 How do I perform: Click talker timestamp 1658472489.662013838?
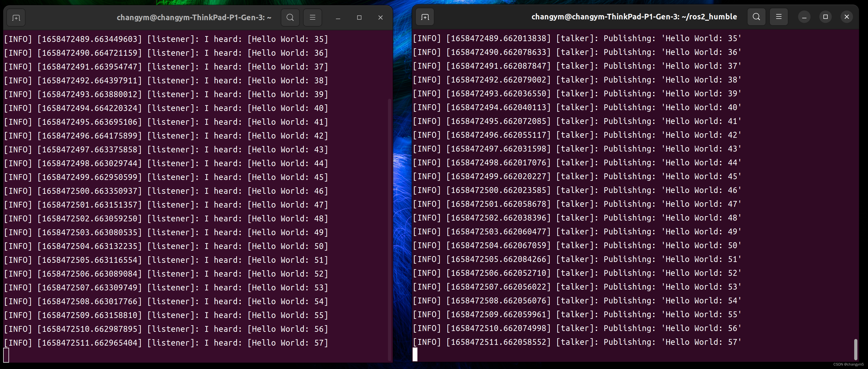tap(498, 38)
